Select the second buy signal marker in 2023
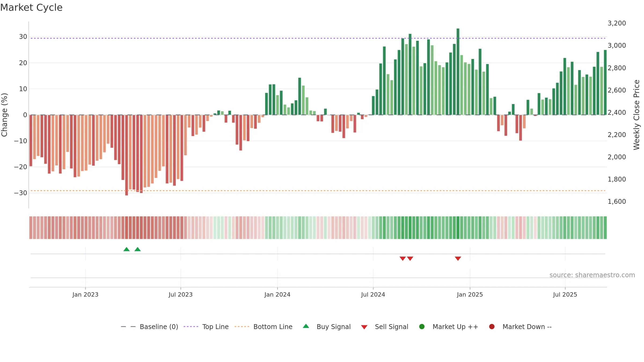The height and width of the screenshot is (362, 644). (138, 249)
